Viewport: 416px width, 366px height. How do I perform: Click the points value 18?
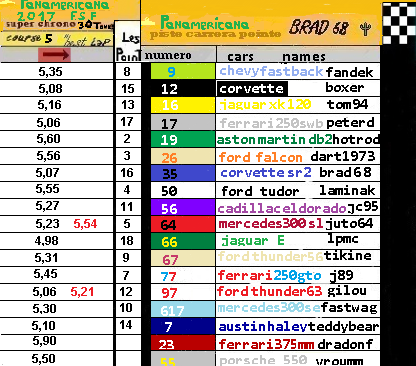(x=127, y=241)
